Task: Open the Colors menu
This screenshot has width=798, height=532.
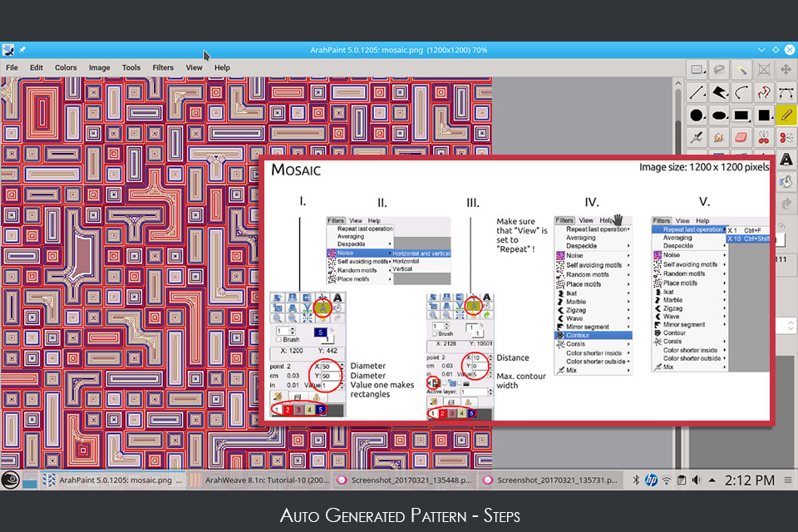Action: click(x=66, y=67)
